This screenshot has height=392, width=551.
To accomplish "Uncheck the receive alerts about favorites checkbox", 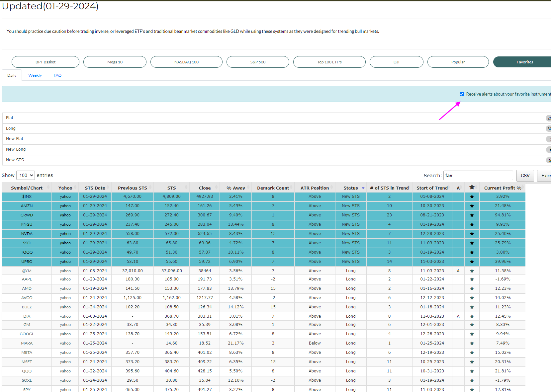I will pos(462,94).
